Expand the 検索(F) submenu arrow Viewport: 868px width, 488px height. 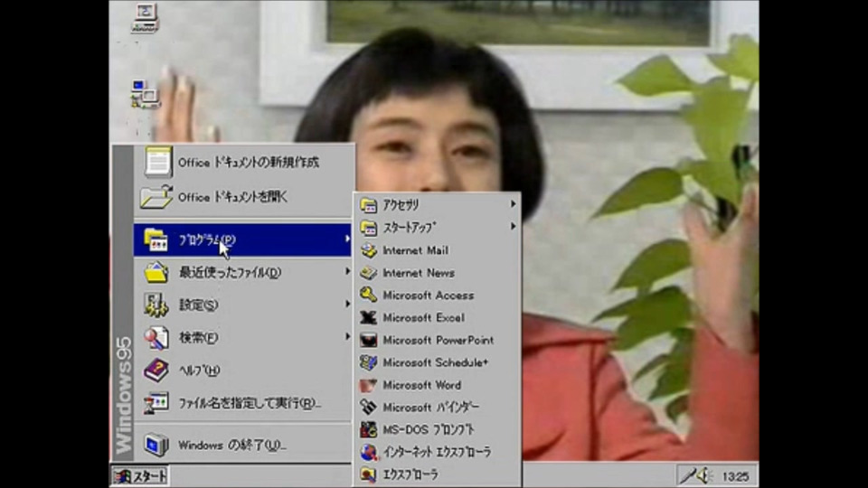[347, 336]
